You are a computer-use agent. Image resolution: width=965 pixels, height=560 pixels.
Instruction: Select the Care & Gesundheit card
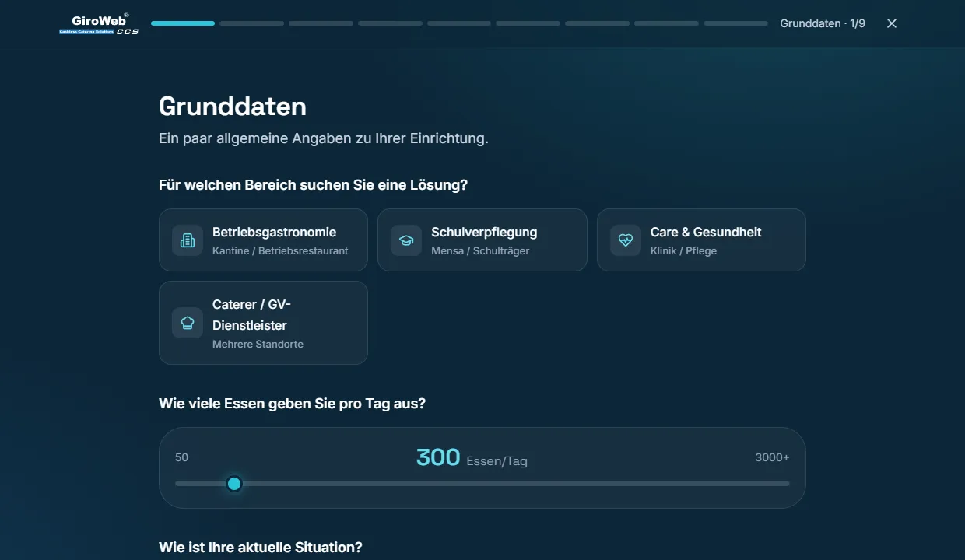701,240
